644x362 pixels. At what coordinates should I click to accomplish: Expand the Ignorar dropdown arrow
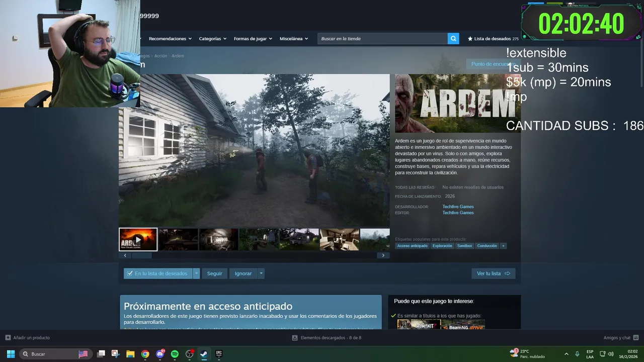click(261, 274)
